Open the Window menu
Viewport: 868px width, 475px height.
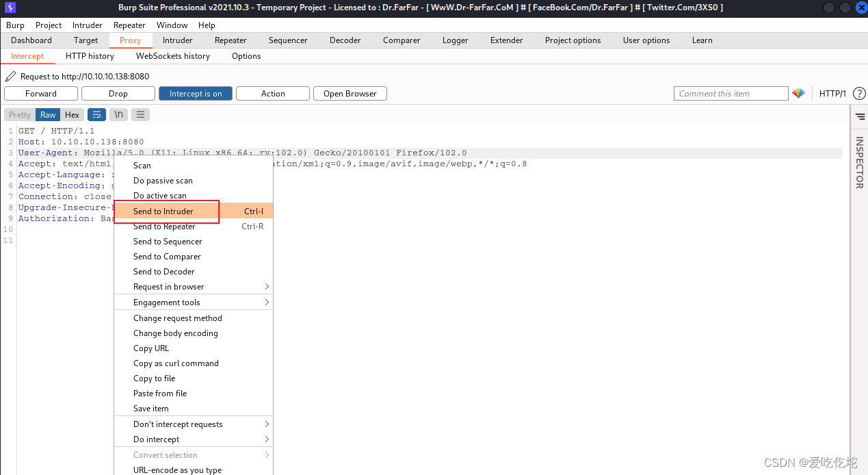point(172,25)
